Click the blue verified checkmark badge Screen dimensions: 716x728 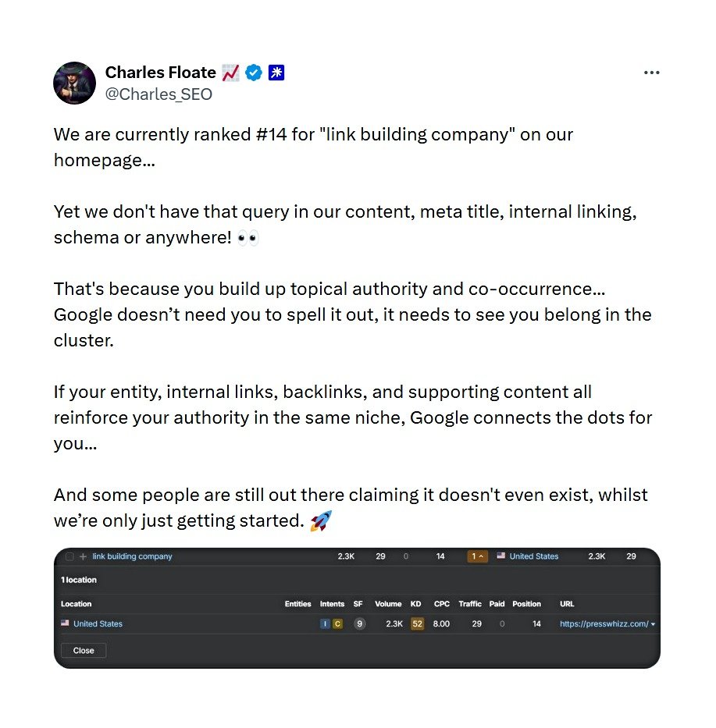(x=253, y=72)
